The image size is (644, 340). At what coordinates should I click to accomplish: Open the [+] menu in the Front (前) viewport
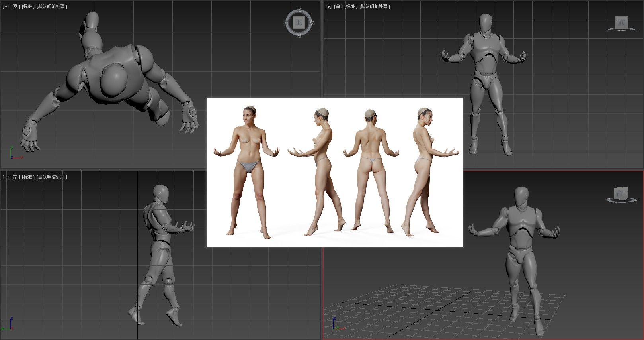coord(328,6)
